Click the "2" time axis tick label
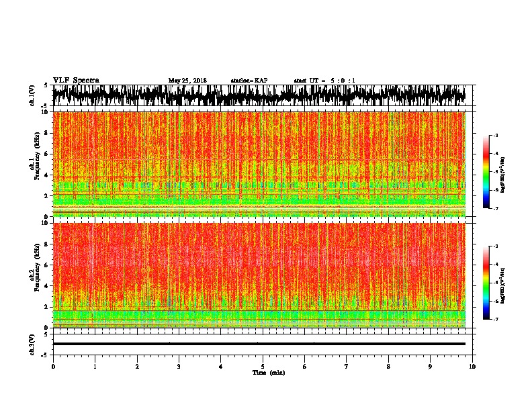The height and width of the screenshot is (411, 532). pyautogui.click(x=137, y=367)
